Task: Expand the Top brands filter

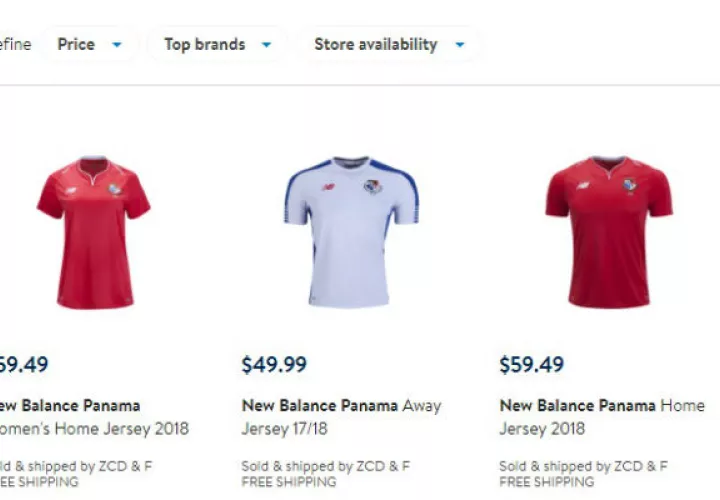Action: tap(218, 45)
